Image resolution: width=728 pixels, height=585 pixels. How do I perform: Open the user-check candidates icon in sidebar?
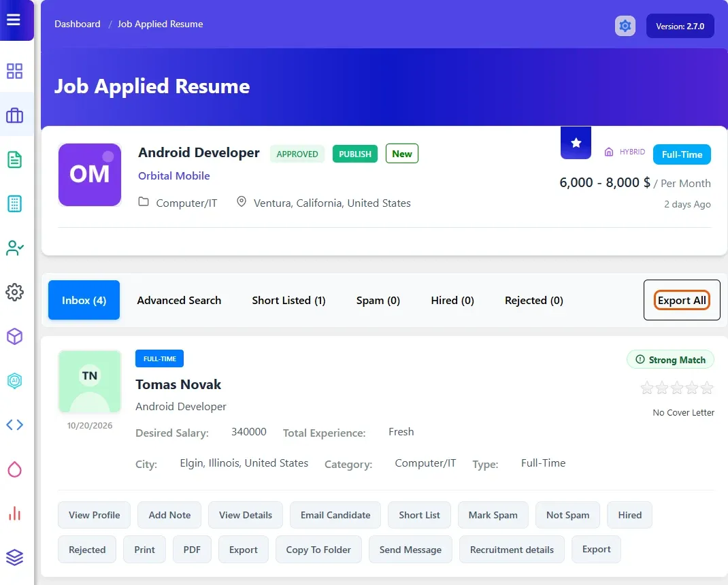[x=14, y=248]
